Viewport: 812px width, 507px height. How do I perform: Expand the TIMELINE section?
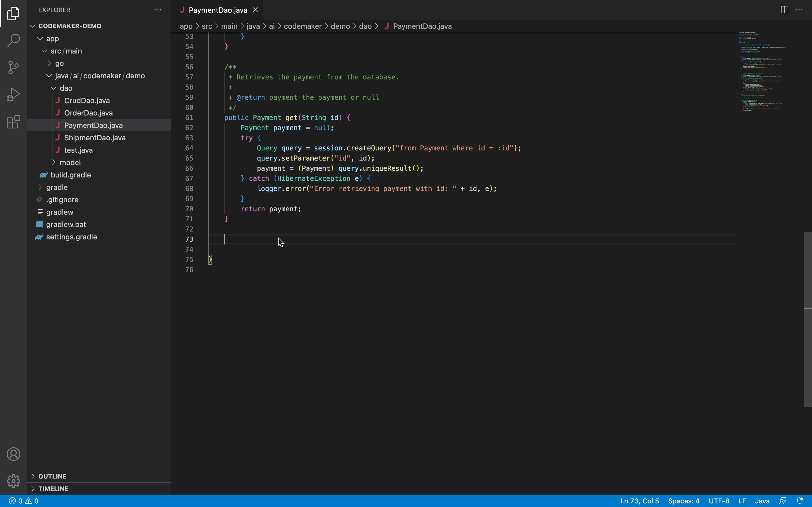pyautogui.click(x=53, y=489)
